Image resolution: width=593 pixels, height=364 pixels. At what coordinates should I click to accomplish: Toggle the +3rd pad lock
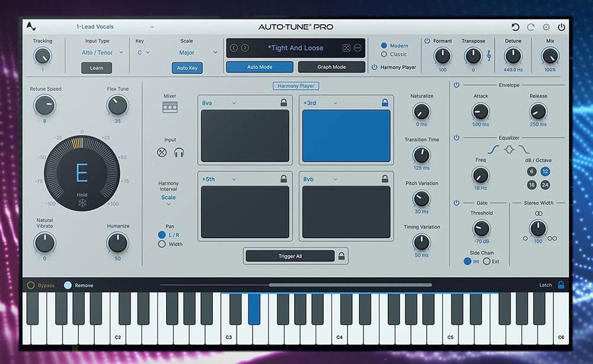click(x=385, y=103)
